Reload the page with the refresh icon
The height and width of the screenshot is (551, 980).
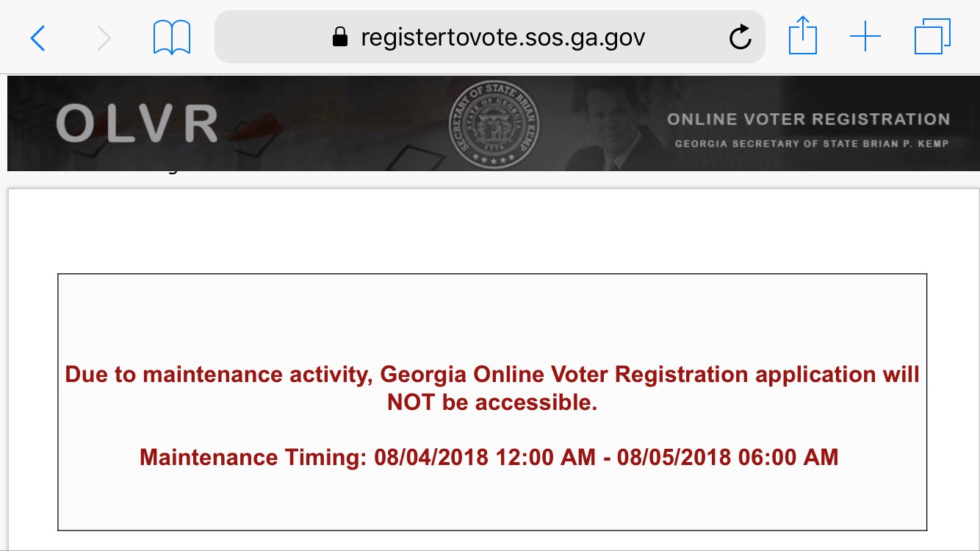[x=740, y=37]
